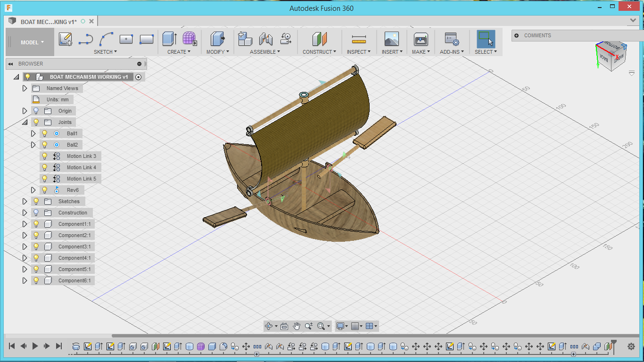The image size is (644, 362).
Task: Open timeline settings gear
Action: tap(631, 346)
